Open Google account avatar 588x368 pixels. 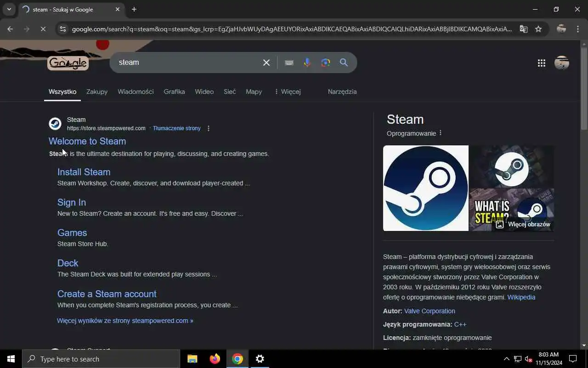tap(562, 63)
